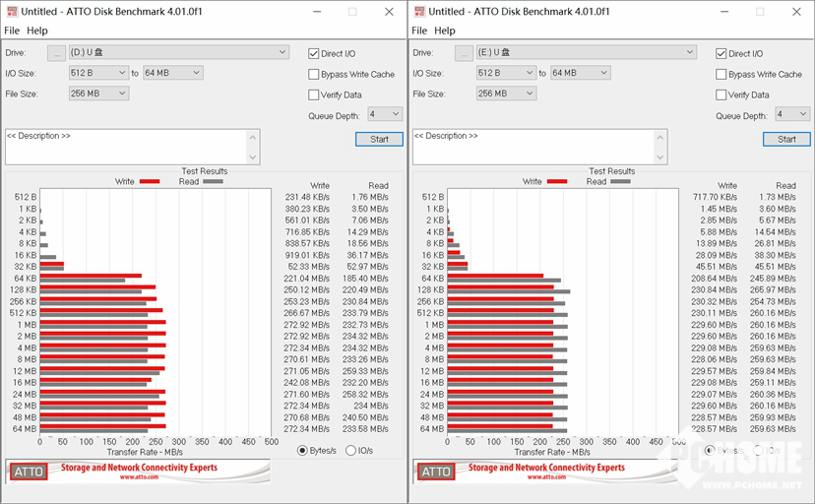
Task: Open 512 B I/O size dropdown, left window
Action: [x=98, y=73]
